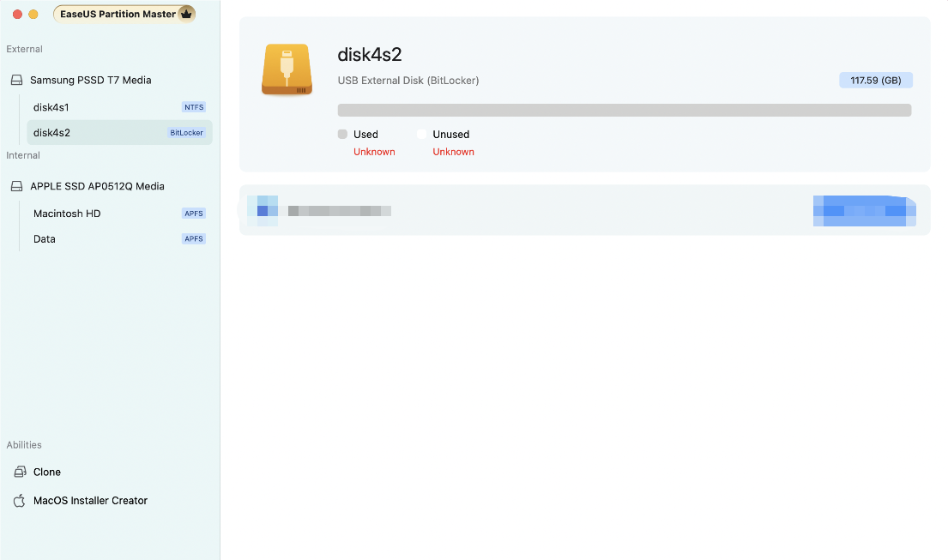Click the Clone ability icon

tap(20, 472)
